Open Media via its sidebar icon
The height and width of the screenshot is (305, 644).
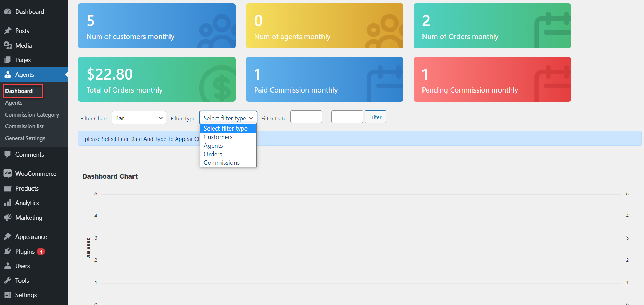tap(8, 46)
